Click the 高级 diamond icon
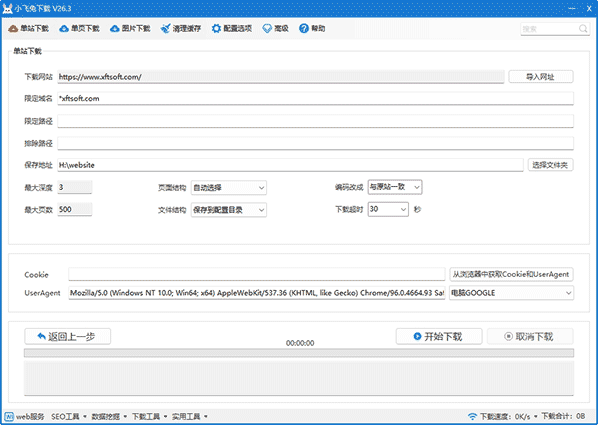Viewport: 598px width, 425px height. point(267,29)
